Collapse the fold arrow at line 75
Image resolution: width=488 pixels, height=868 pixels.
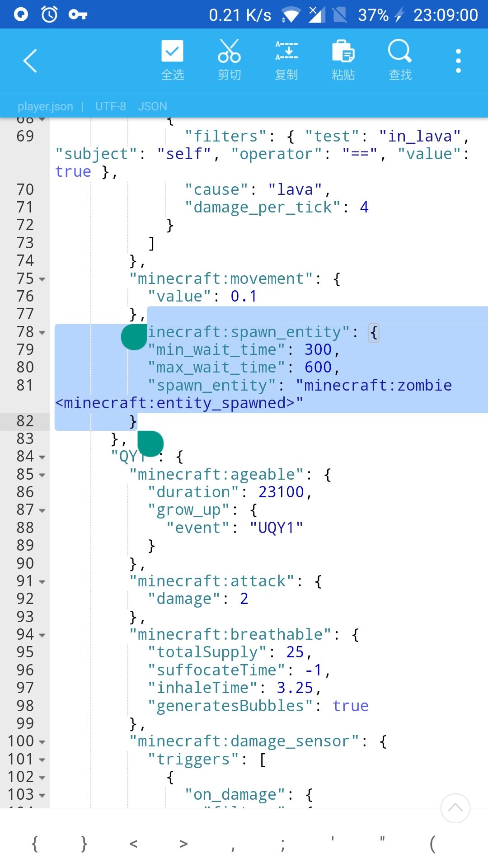[x=42, y=279]
